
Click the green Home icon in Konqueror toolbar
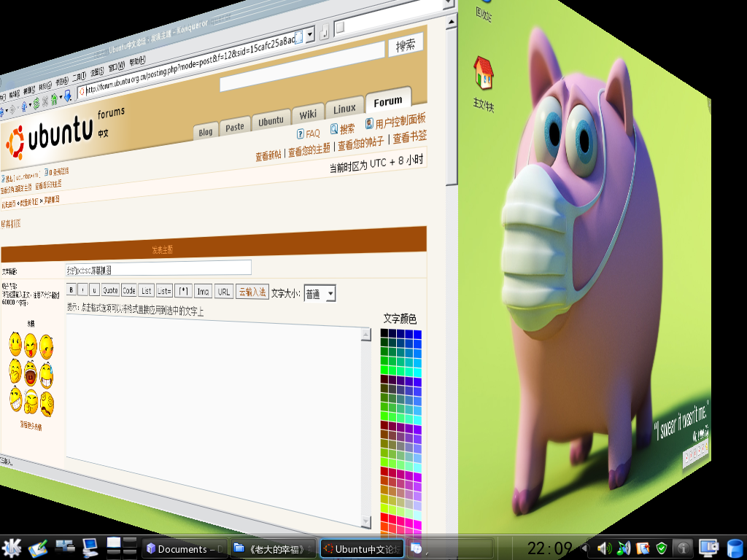[x=54, y=99]
